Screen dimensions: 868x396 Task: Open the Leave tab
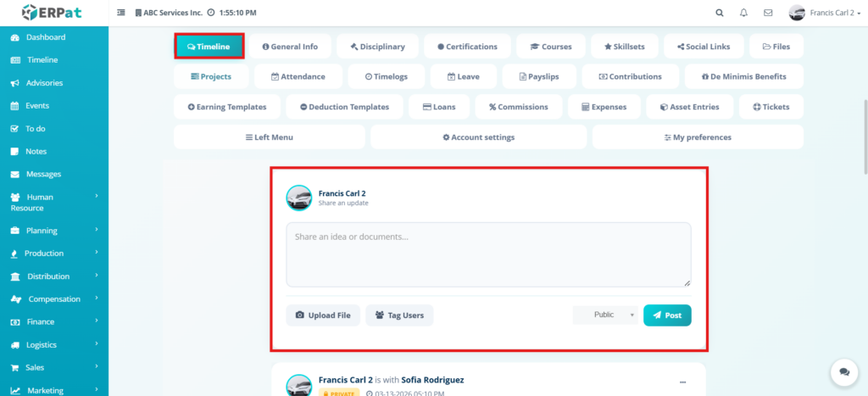(x=464, y=76)
